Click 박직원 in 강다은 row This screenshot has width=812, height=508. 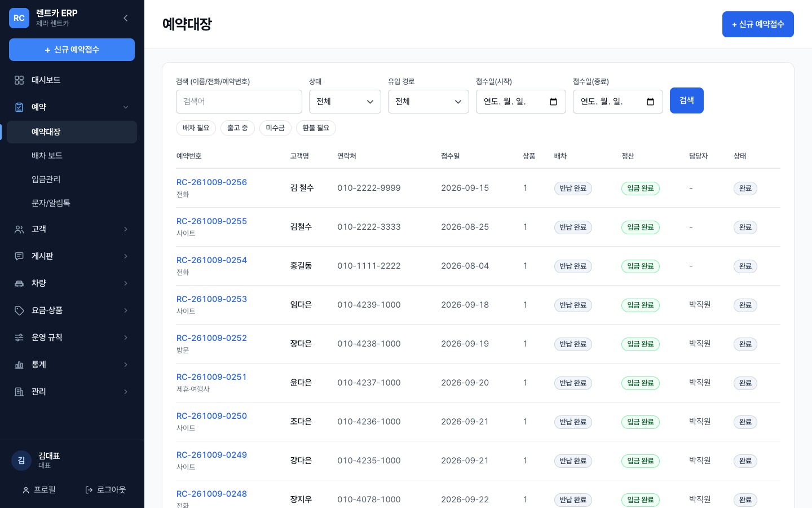click(700, 461)
